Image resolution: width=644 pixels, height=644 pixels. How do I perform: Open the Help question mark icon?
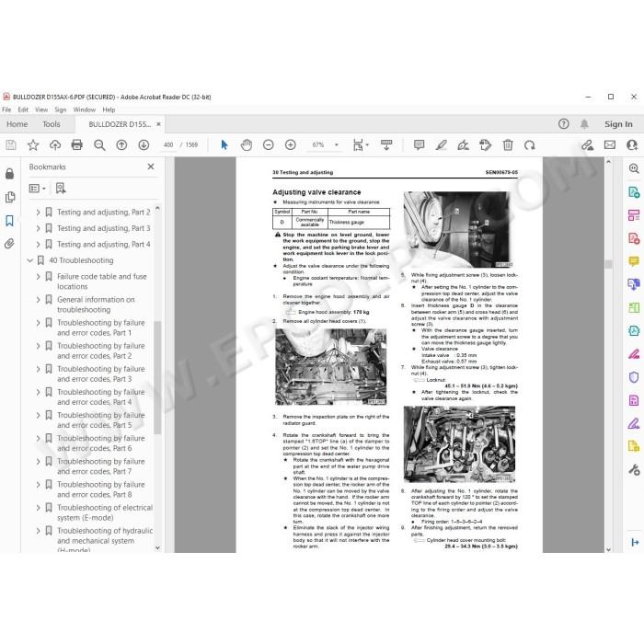point(563,123)
